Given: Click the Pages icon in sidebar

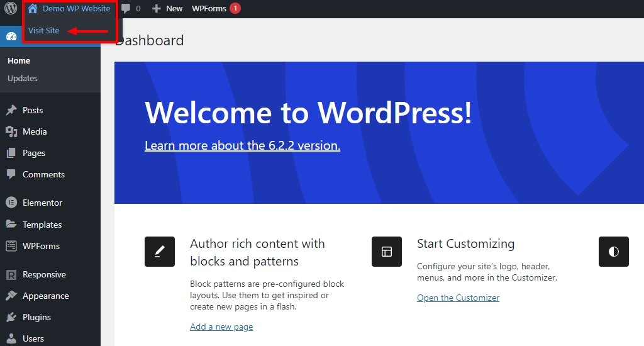Looking at the screenshot, I should coord(11,153).
